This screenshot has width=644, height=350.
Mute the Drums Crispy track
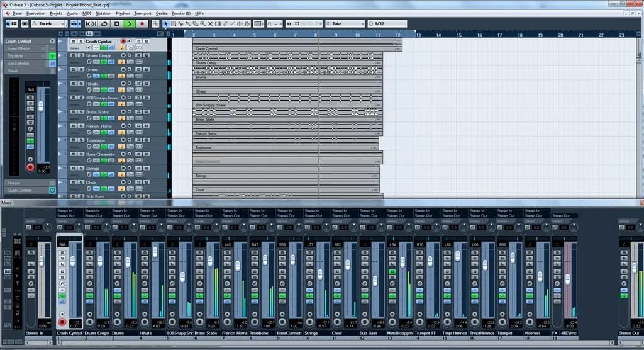(x=74, y=55)
